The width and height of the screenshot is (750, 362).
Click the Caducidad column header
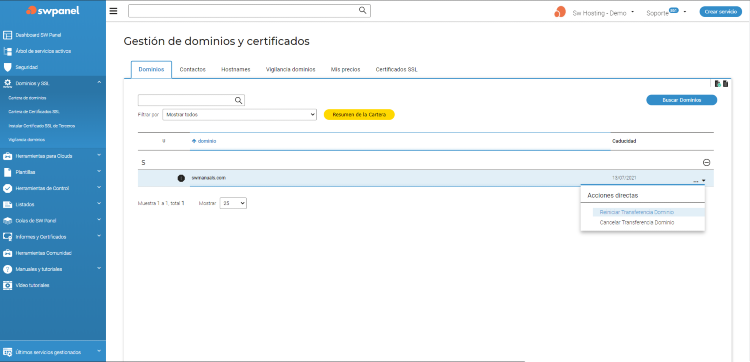(x=624, y=141)
